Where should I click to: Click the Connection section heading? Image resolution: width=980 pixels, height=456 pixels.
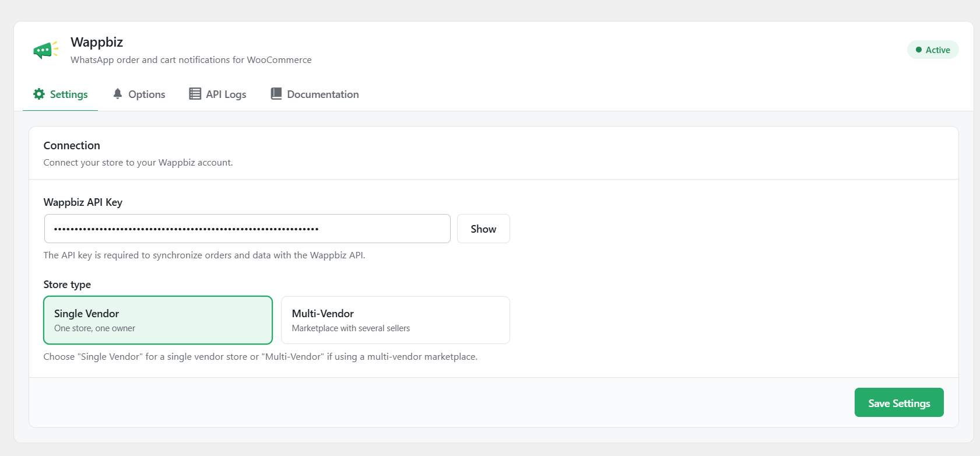pos(72,146)
